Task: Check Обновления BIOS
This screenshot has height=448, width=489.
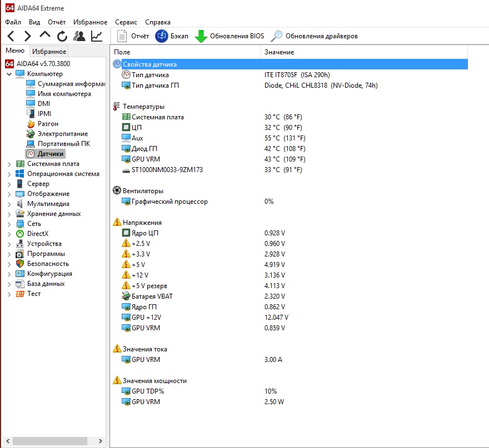Action: tap(229, 36)
